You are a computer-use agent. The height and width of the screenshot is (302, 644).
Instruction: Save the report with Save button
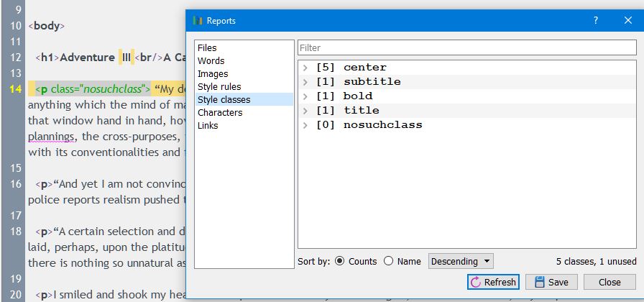coord(551,282)
